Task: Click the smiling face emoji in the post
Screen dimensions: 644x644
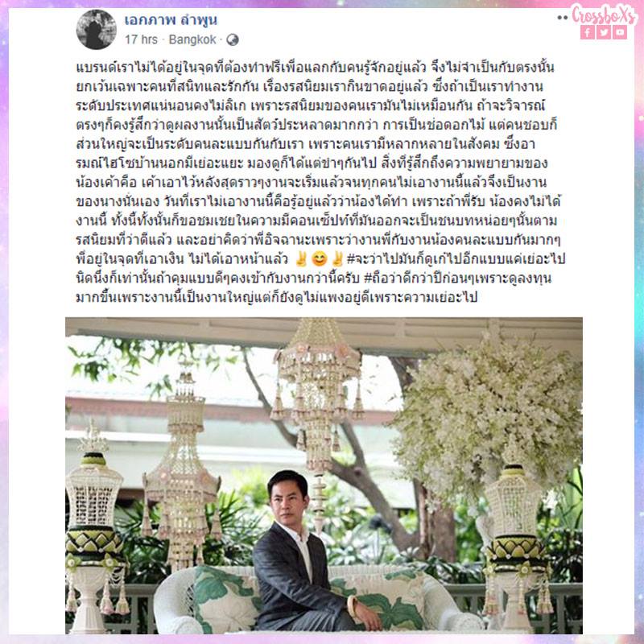Action: click(x=319, y=259)
